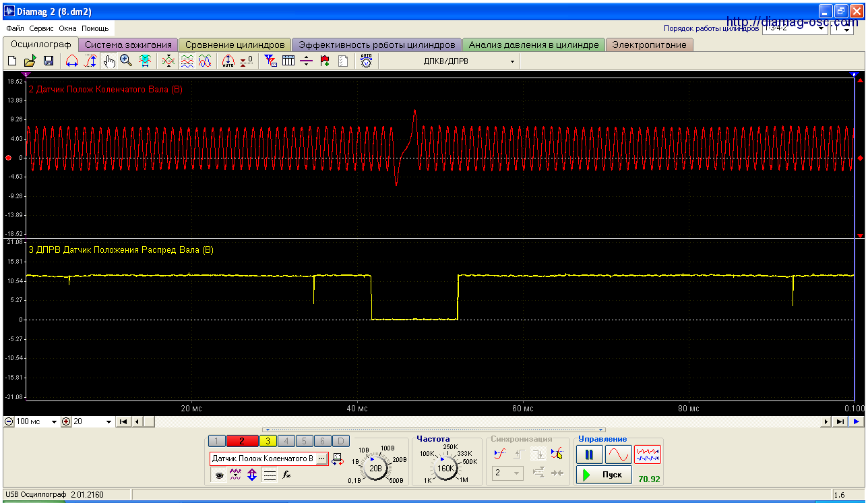Screen dimensions: 868x503
Task: Toggle channel 5 button
Action: (304, 442)
